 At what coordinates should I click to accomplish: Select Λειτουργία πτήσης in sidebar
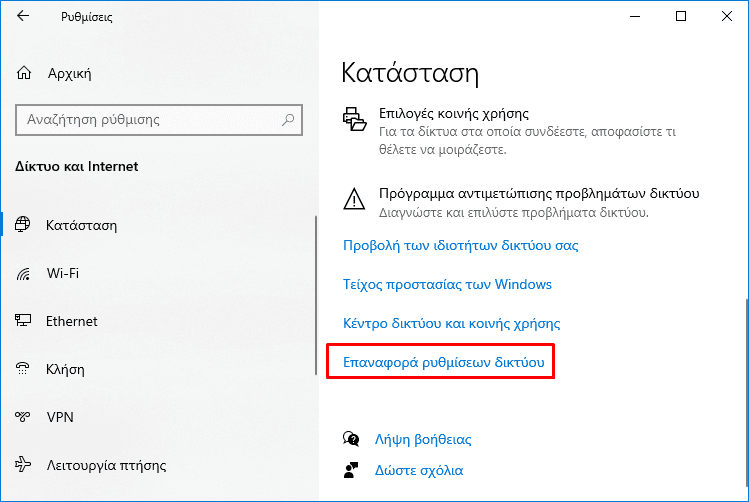(106, 465)
